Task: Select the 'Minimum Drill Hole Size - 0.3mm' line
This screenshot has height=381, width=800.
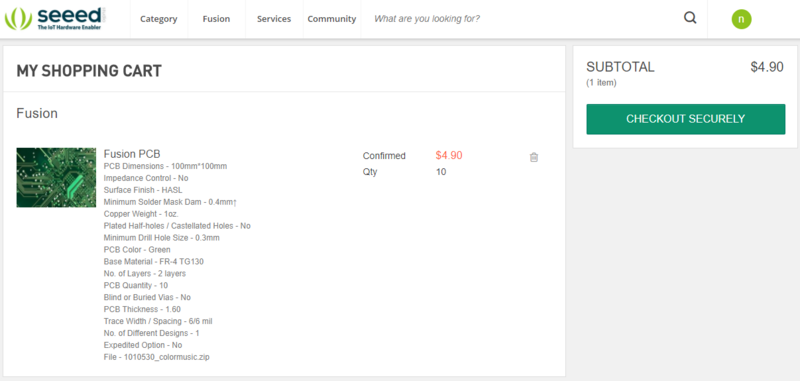Action: point(162,238)
